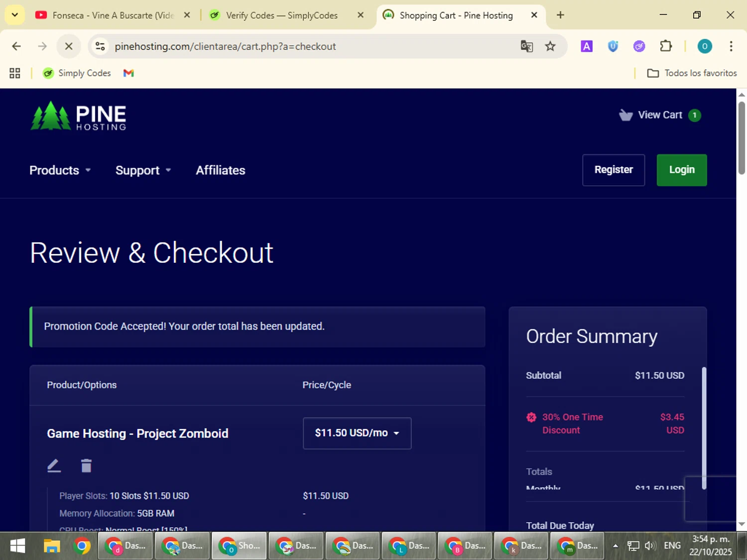The image size is (747, 560).
Task: Close the Shopping Cart tab
Action: point(534,15)
